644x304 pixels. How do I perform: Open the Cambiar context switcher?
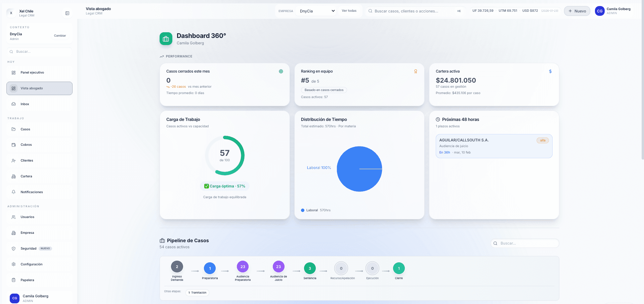(60, 35)
